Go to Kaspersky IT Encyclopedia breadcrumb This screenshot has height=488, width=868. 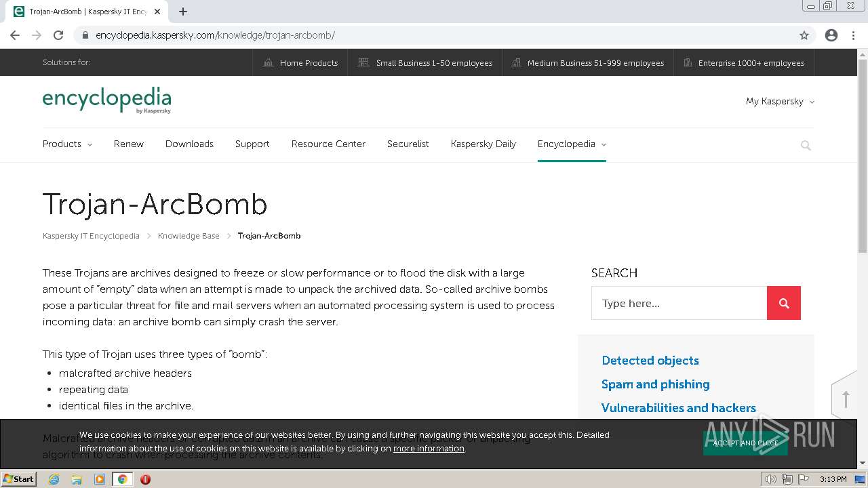click(91, 236)
